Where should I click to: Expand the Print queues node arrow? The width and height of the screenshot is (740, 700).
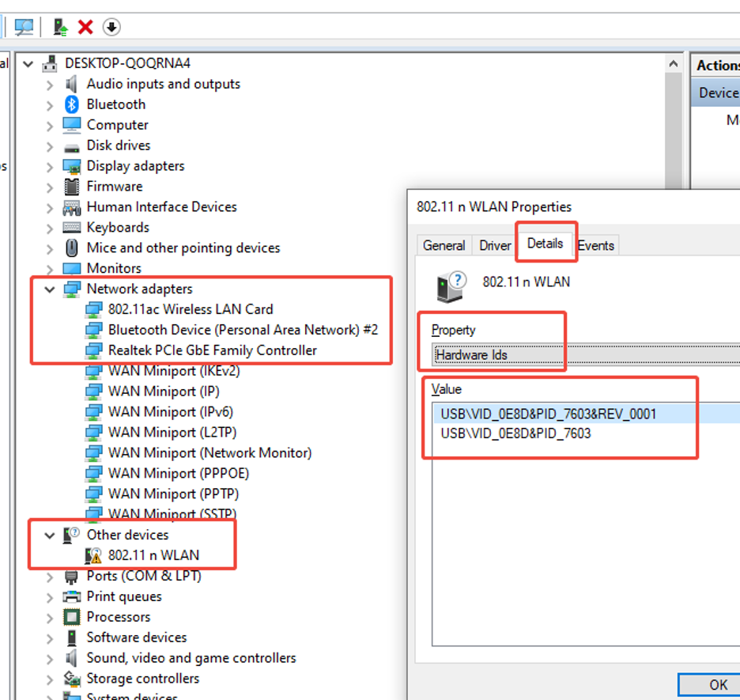point(50,598)
